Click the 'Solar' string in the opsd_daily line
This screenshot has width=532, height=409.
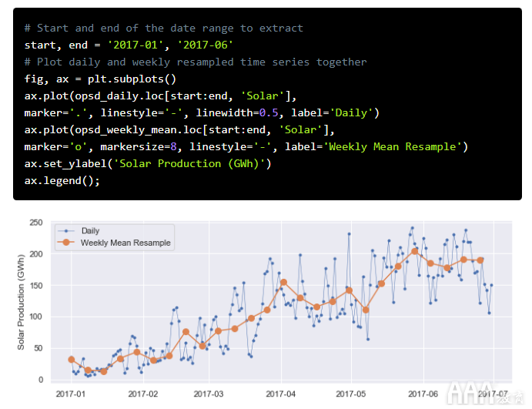point(263,96)
